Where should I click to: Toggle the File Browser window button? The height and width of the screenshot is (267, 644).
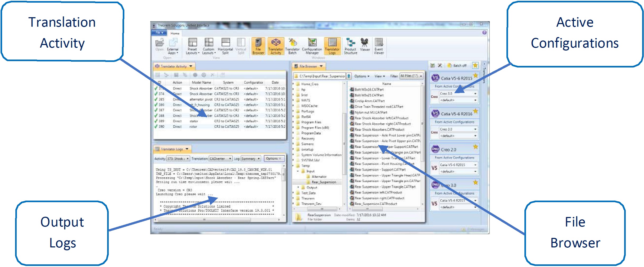pos(258,46)
